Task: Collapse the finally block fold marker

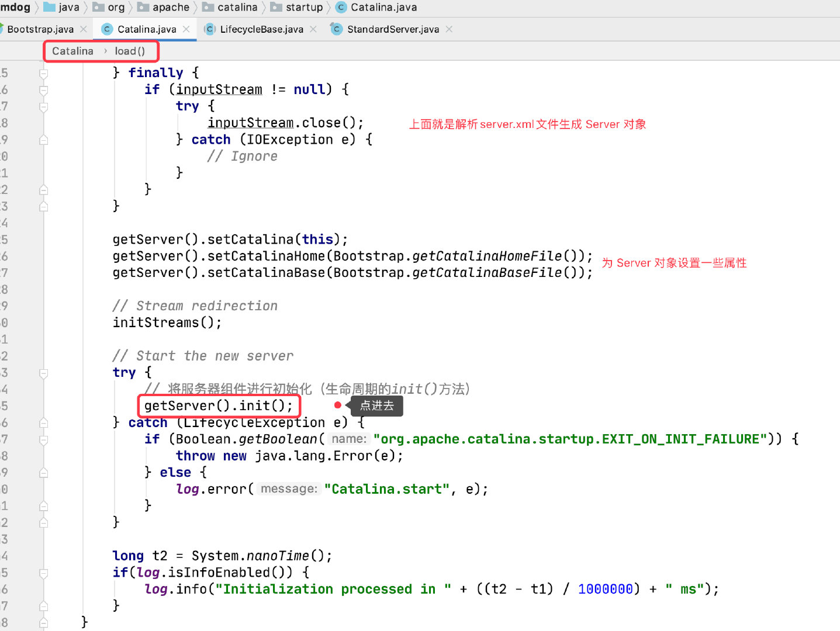Action: [x=43, y=73]
